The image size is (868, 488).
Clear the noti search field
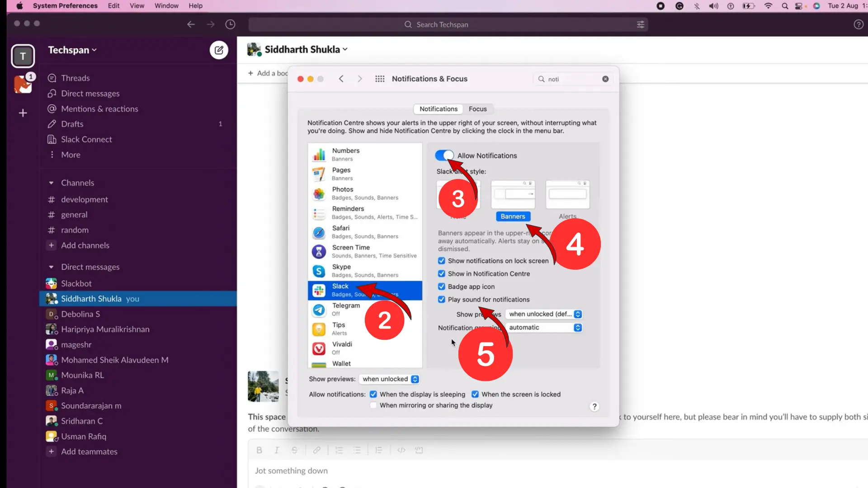pyautogui.click(x=605, y=79)
